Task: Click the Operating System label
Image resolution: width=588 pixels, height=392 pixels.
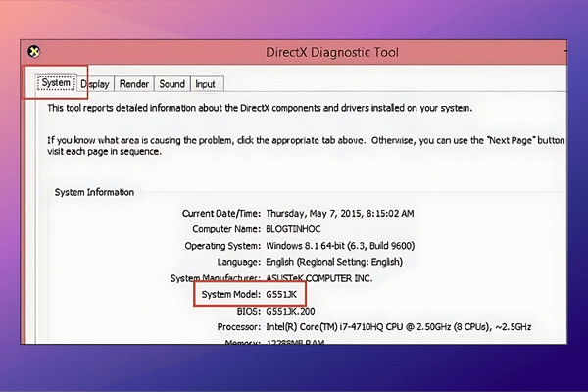Action: (x=222, y=246)
